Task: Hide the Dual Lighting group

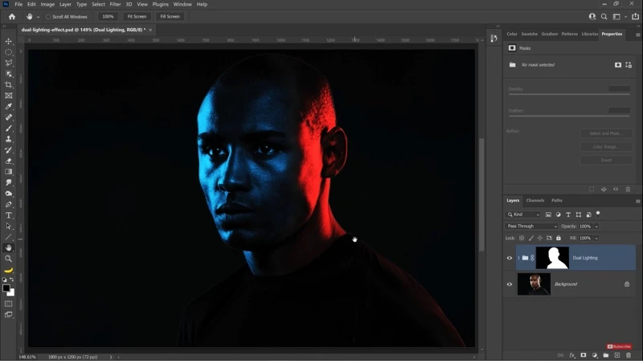Action: point(510,258)
